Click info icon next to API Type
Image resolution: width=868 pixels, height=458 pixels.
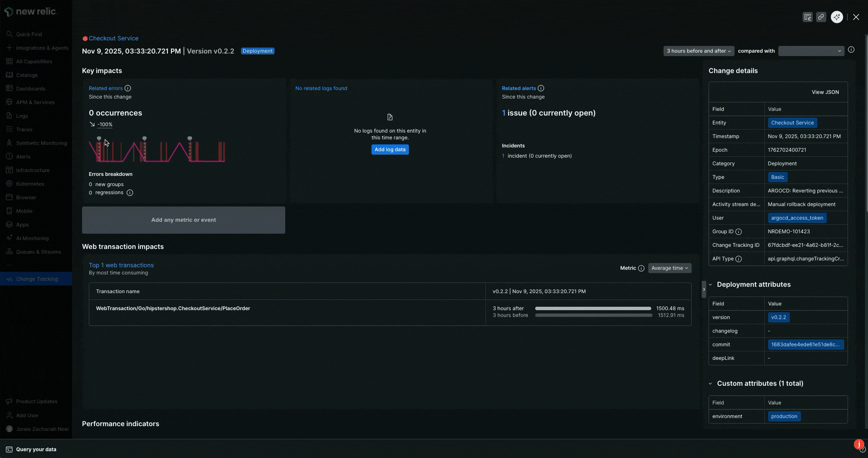point(738,259)
